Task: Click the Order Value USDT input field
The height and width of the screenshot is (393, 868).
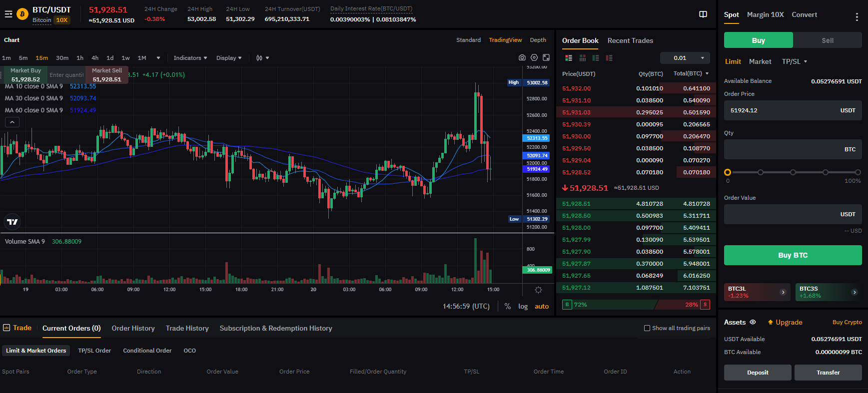Action: click(x=793, y=214)
